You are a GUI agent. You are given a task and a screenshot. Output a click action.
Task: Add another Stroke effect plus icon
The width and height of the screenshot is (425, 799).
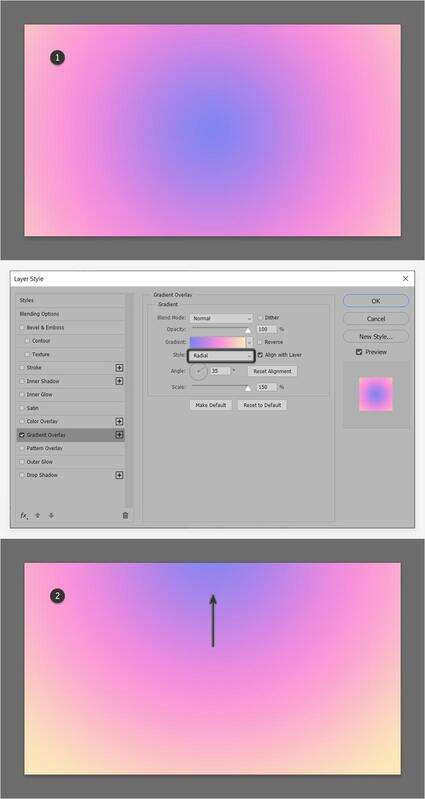point(119,367)
